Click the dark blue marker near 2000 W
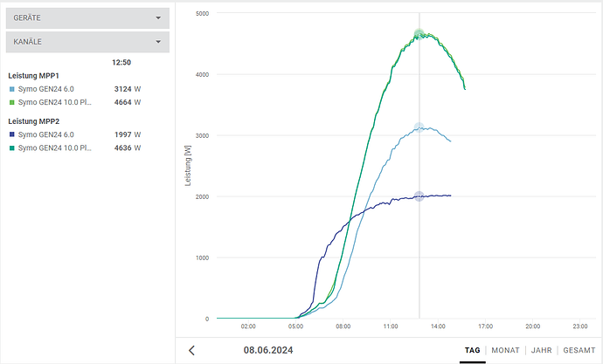The height and width of the screenshot is (364, 603). tap(419, 196)
